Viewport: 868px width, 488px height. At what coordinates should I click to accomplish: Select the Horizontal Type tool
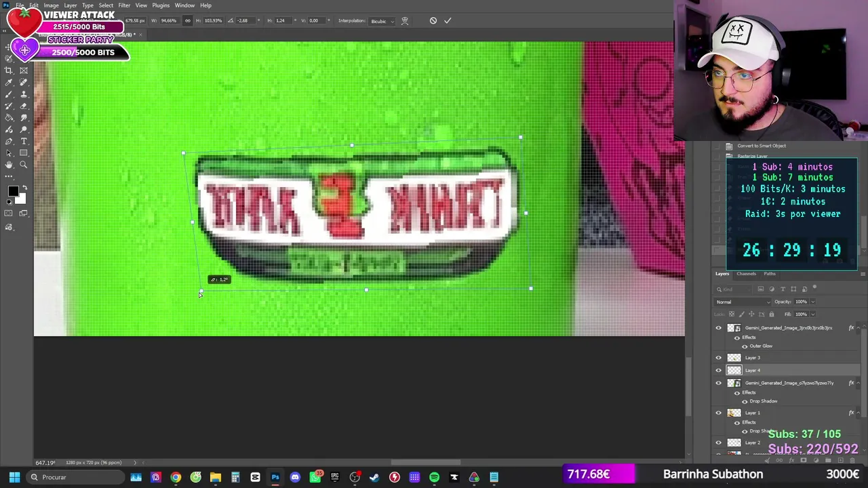click(x=24, y=141)
